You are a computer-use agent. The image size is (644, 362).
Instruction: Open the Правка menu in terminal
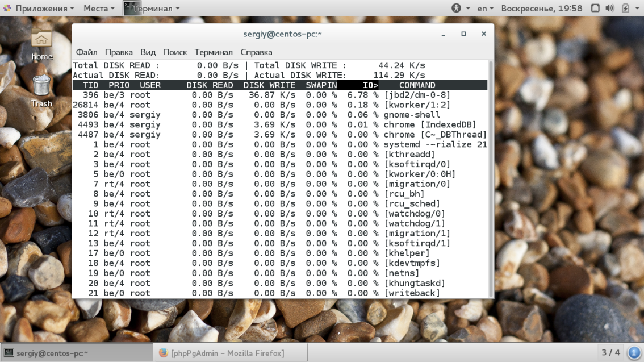click(119, 52)
